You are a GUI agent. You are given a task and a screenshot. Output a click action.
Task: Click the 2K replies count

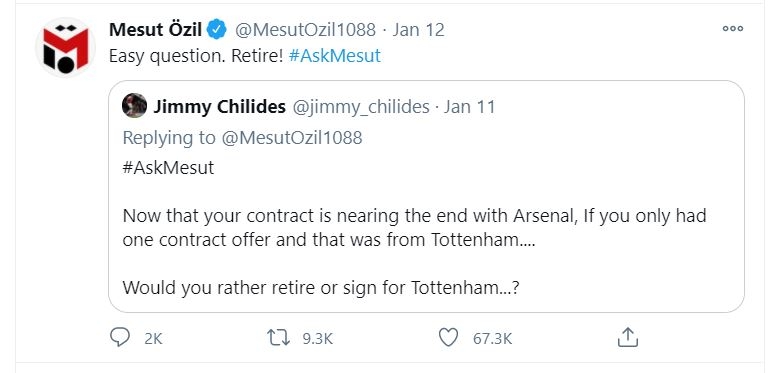(x=153, y=339)
